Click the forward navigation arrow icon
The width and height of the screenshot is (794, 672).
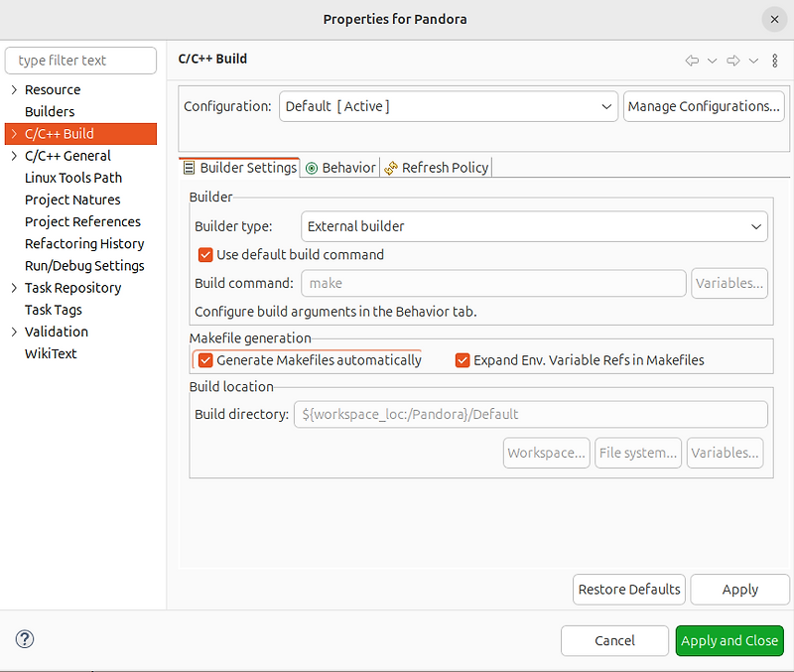[x=732, y=61]
